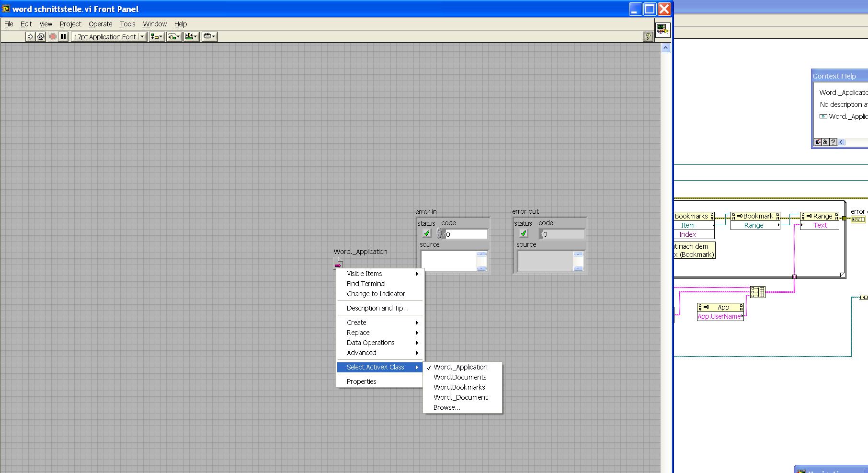Expand the Data Operations submenu
868x473 pixels.
click(380, 343)
